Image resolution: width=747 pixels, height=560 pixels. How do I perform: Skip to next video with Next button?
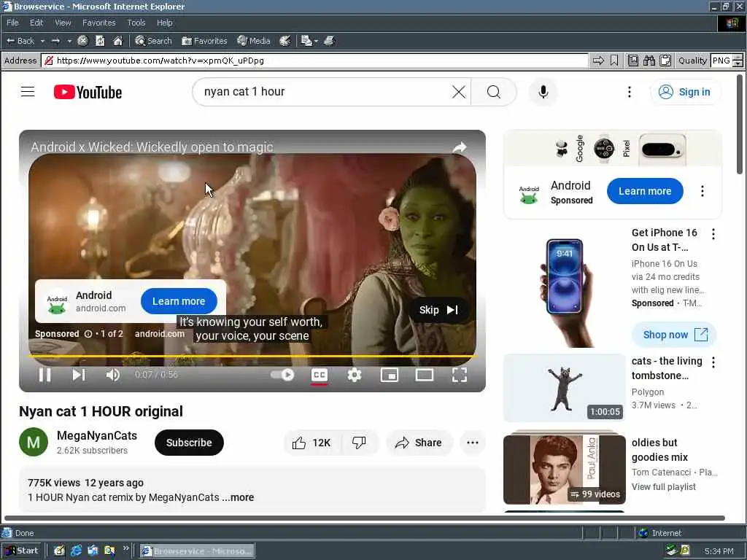pos(79,375)
